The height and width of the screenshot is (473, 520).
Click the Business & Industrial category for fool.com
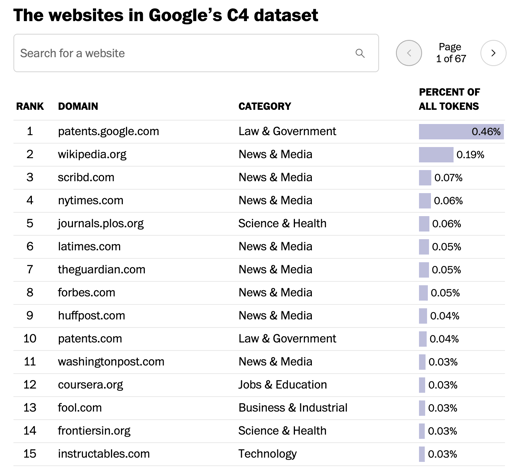point(293,408)
